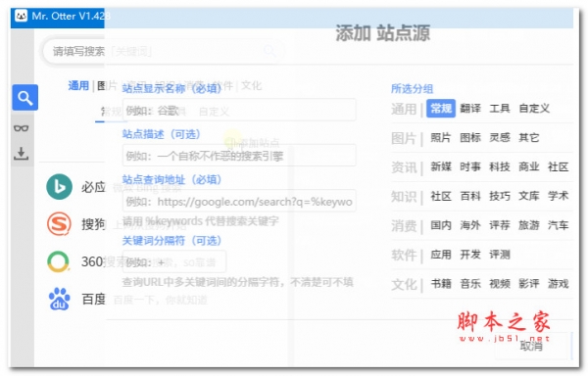
Task: Pick the 社区 group under 知识
Action: tap(441, 196)
